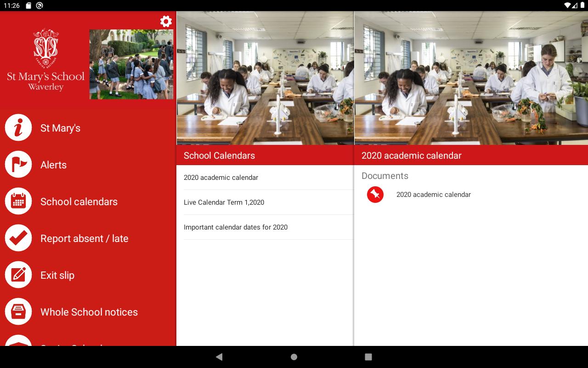This screenshot has height=368, width=588.
Task: Tap the red pin document icon
Action: click(375, 195)
